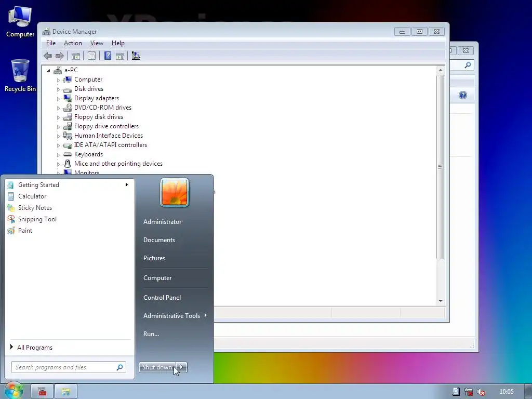Open Documents from Start menu
Image resolution: width=532 pixels, height=399 pixels.
coord(159,240)
